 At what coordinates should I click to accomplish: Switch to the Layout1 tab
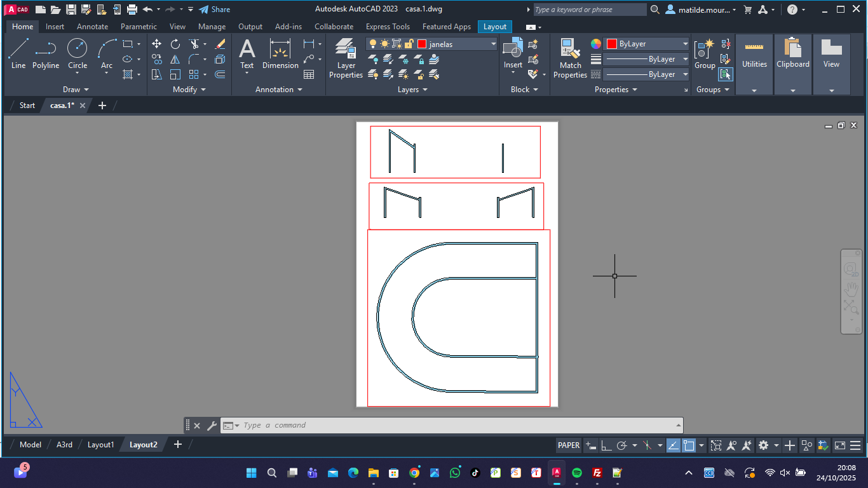click(x=100, y=445)
